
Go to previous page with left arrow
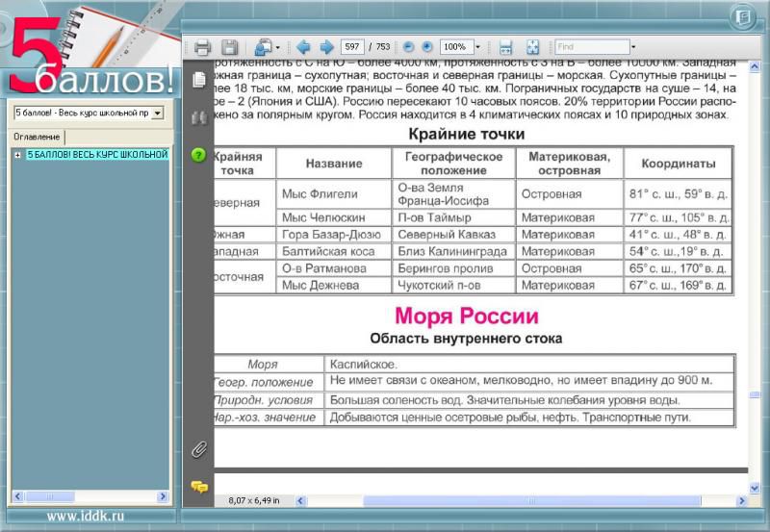(303, 47)
